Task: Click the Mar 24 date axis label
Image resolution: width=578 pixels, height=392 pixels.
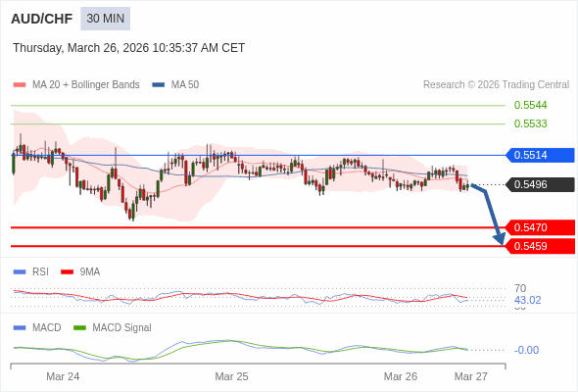Action: pyautogui.click(x=63, y=376)
